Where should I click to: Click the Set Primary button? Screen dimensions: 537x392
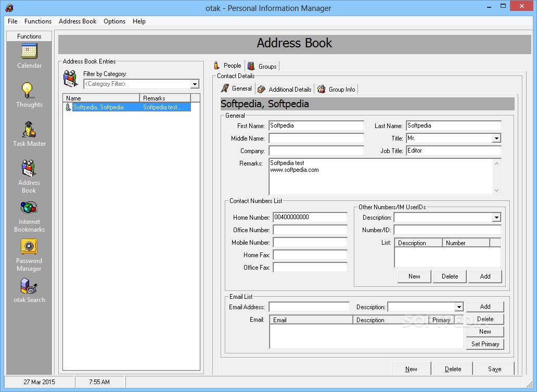click(485, 344)
